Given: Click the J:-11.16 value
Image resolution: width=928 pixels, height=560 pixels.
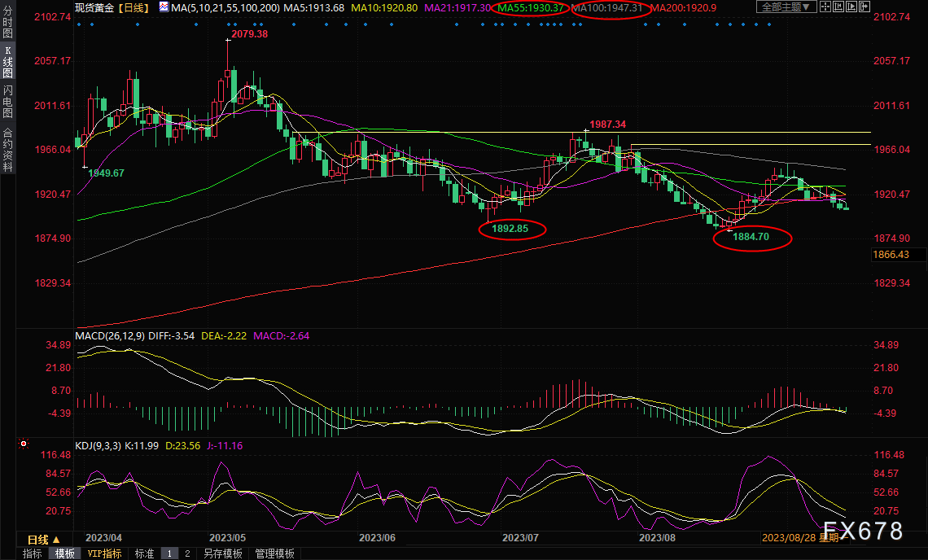Looking at the screenshot, I should coord(225,446).
